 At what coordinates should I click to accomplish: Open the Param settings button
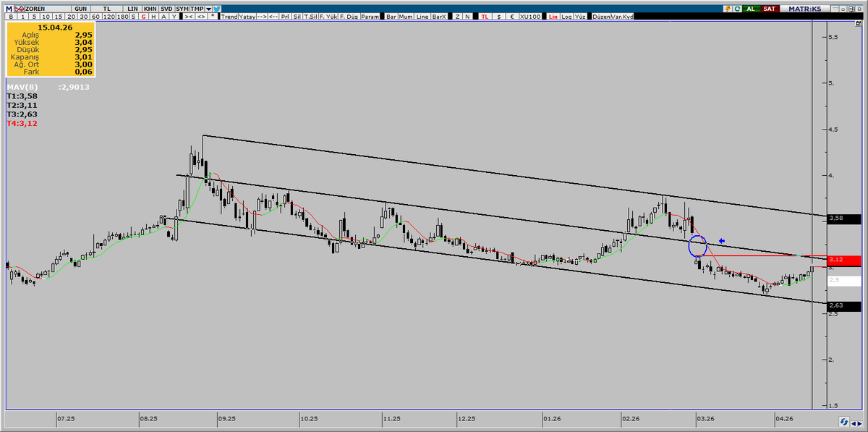[370, 17]
